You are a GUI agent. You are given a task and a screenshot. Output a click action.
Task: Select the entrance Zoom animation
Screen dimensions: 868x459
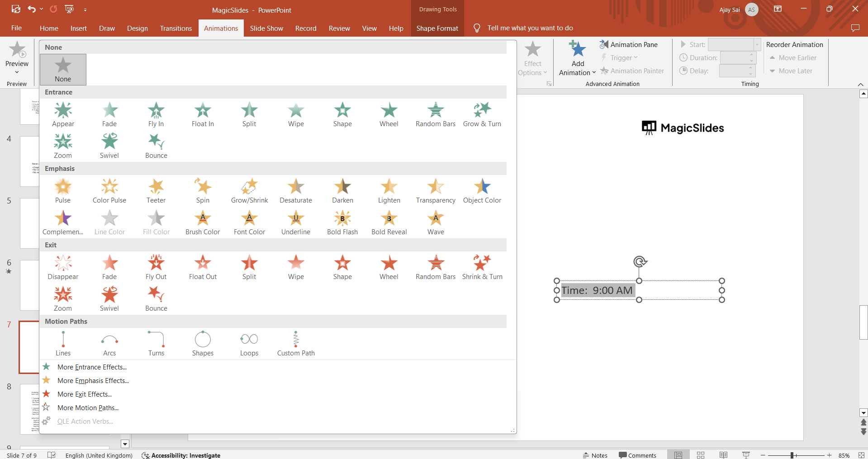(x=63, y=146)
